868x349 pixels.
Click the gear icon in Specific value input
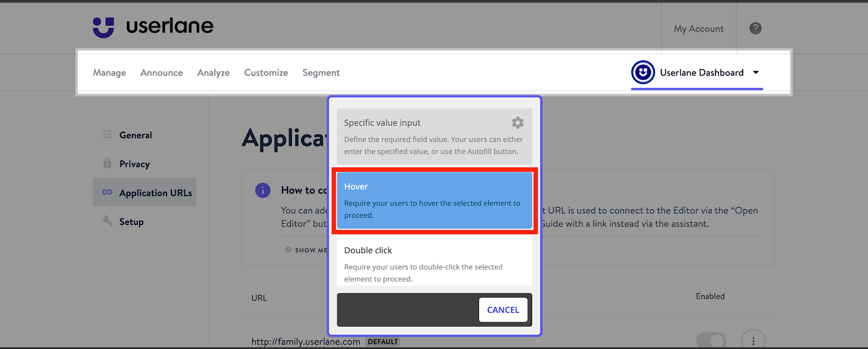coord(518,123)
